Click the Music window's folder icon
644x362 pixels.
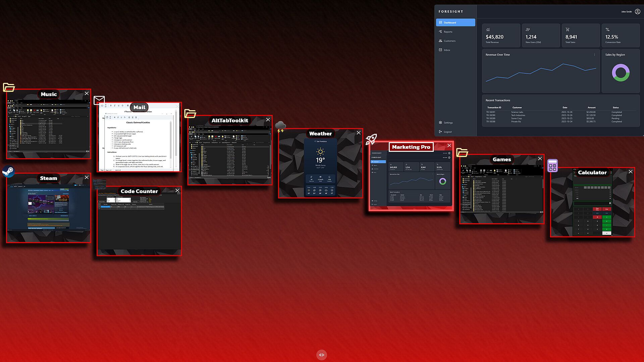coord(9,87)
